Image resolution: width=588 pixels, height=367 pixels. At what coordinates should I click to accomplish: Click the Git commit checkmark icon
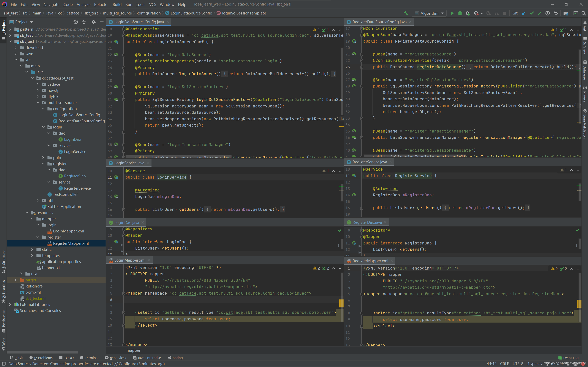pos(532,13)
